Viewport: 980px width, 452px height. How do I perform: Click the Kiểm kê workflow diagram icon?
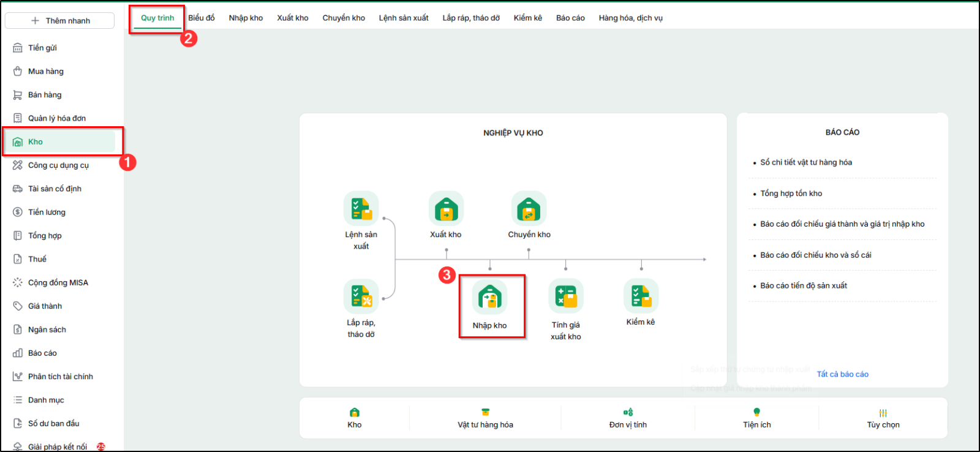click(641, 296)
